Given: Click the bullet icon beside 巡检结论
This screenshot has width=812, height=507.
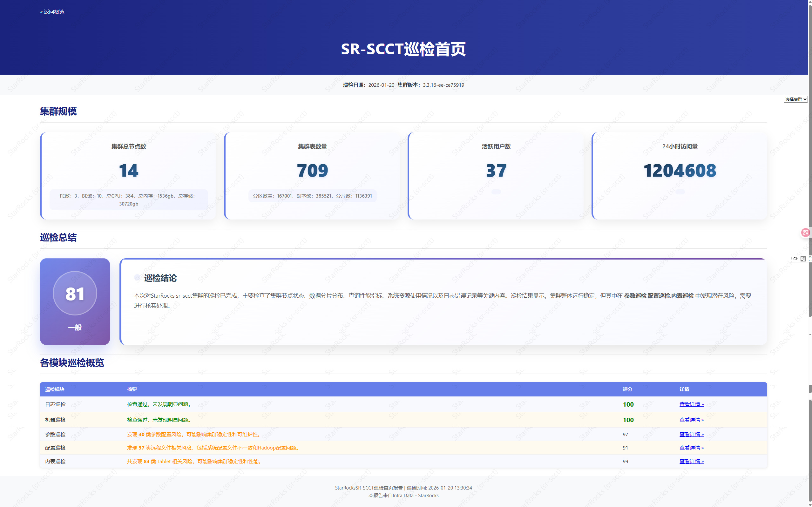Looking at the screenshot, I should coord(137,278).
